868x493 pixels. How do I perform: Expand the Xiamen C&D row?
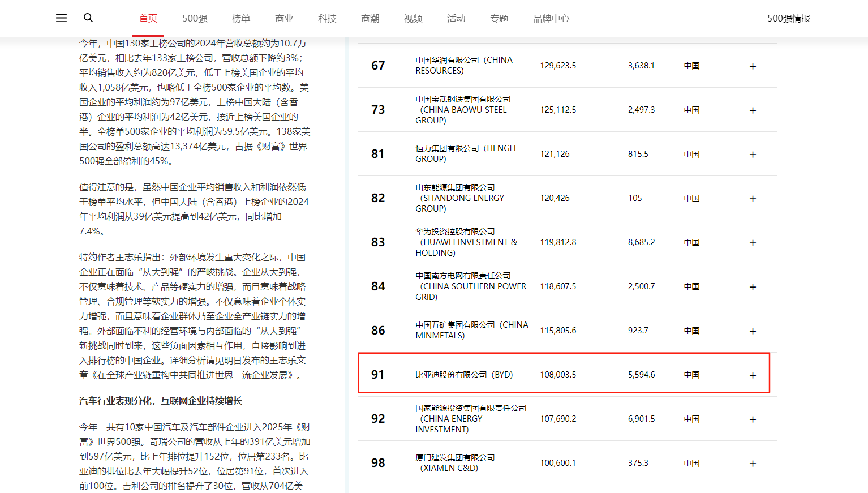click(x=753, y=464)
